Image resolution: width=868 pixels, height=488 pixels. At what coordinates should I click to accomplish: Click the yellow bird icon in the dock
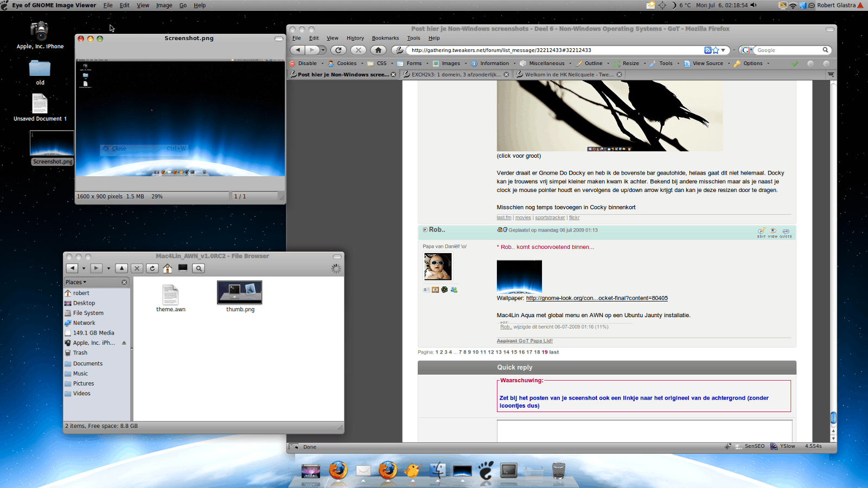413,470
